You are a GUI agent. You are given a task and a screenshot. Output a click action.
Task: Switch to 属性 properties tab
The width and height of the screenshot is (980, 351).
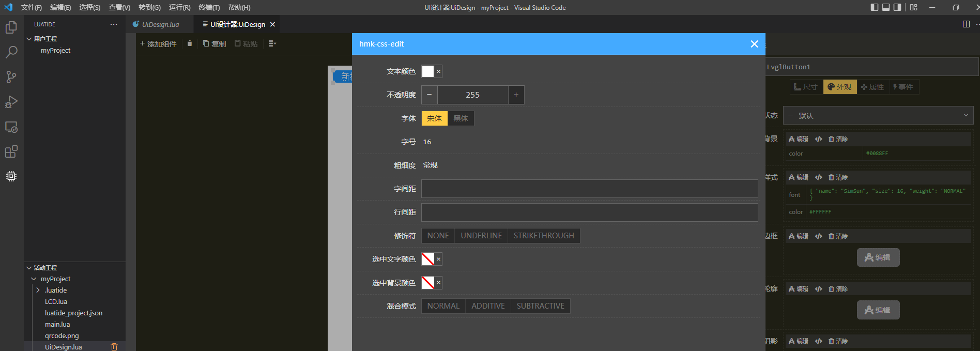click(x=872, y=87)
